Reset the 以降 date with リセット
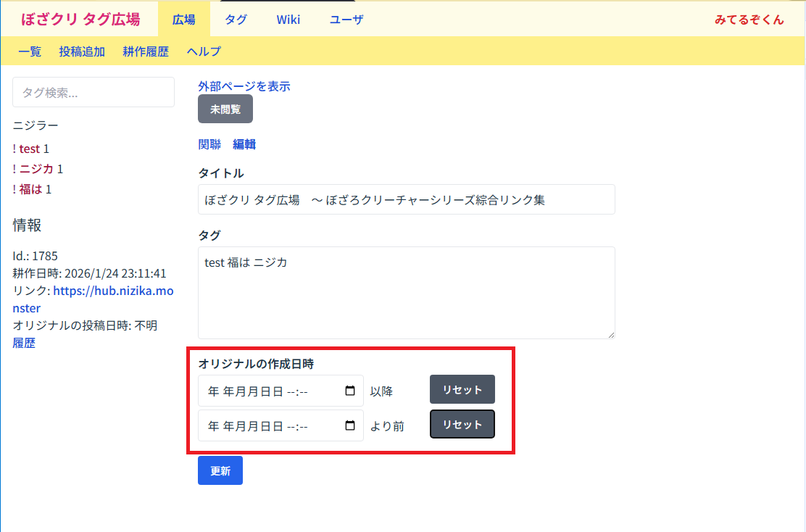Image resolution: width=806 pixels, height=532 pixels. point(462,390)
